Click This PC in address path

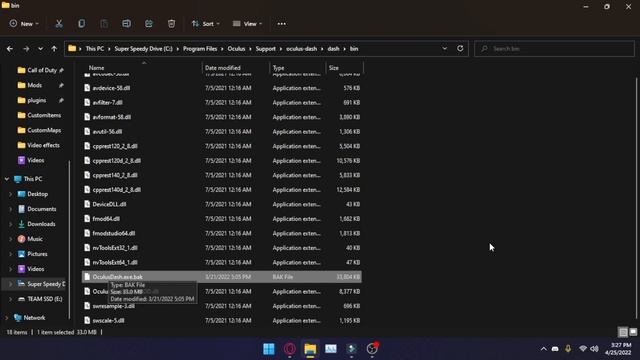[x=95, y=49]
